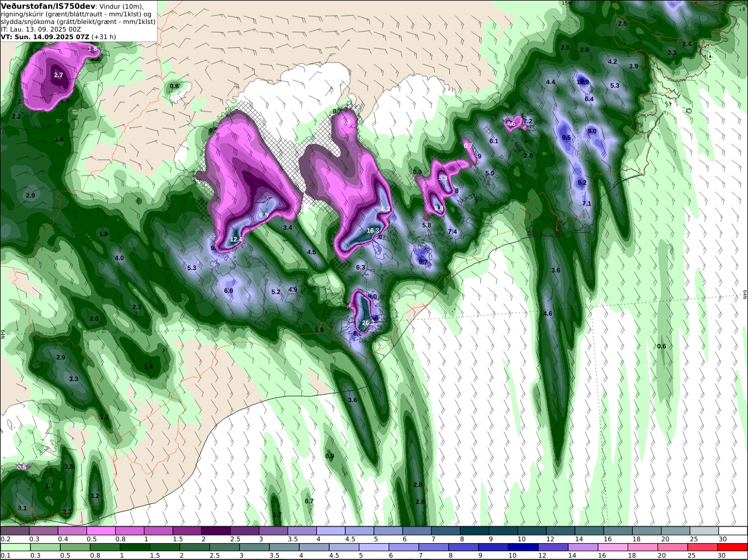This screenshot has width=748, height=560.
Task: Select top legend swatch between 4 and 4.5
Action: 331,530
